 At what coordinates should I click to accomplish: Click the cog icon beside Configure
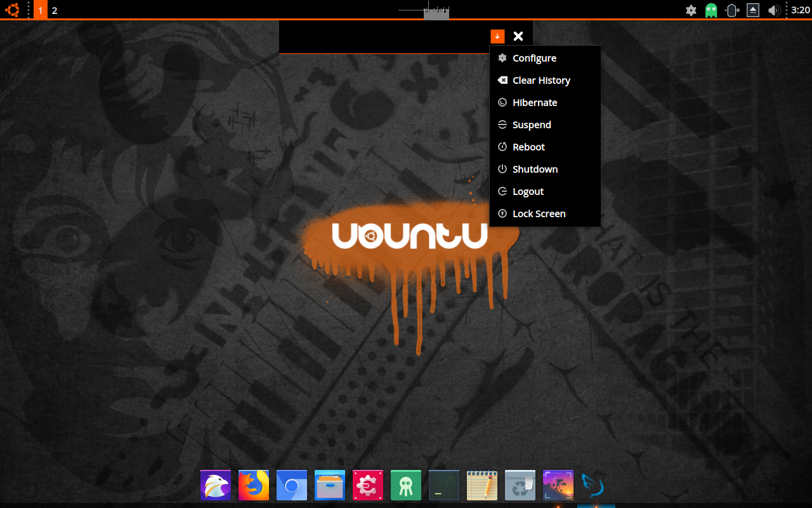pyautogui.click(x=502, y=58)
